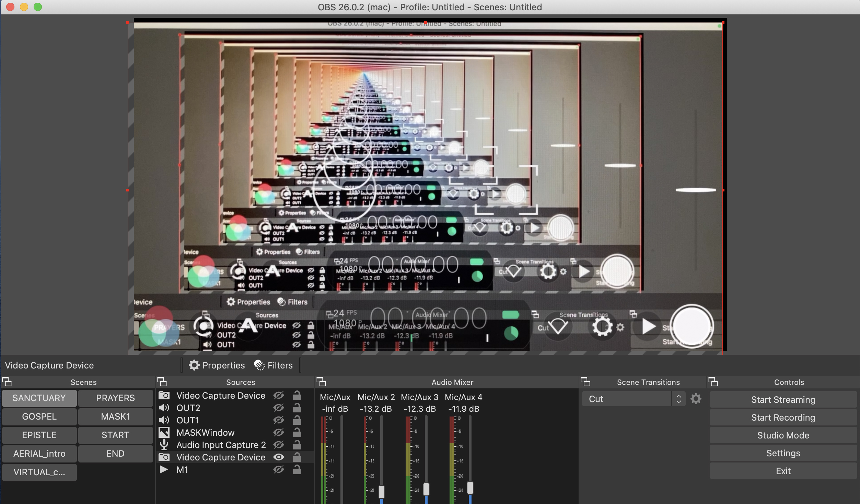Viewport: 860px width, 504px height.
Task: Toggle lock on MASKWindow source
Action: tap(297, 433)
